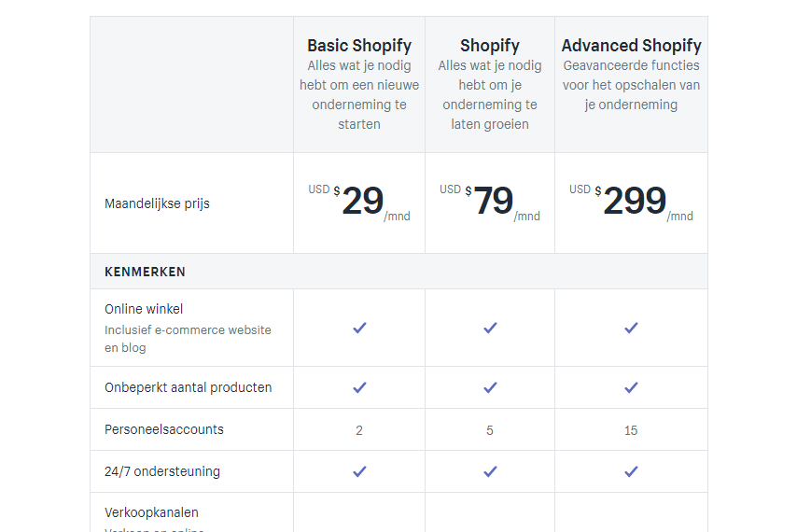This screenshot has height=532, width=811.
Task: Click Shopify checkmark for 24/7 ondersteuning
Action: click(x=490, y=471)
